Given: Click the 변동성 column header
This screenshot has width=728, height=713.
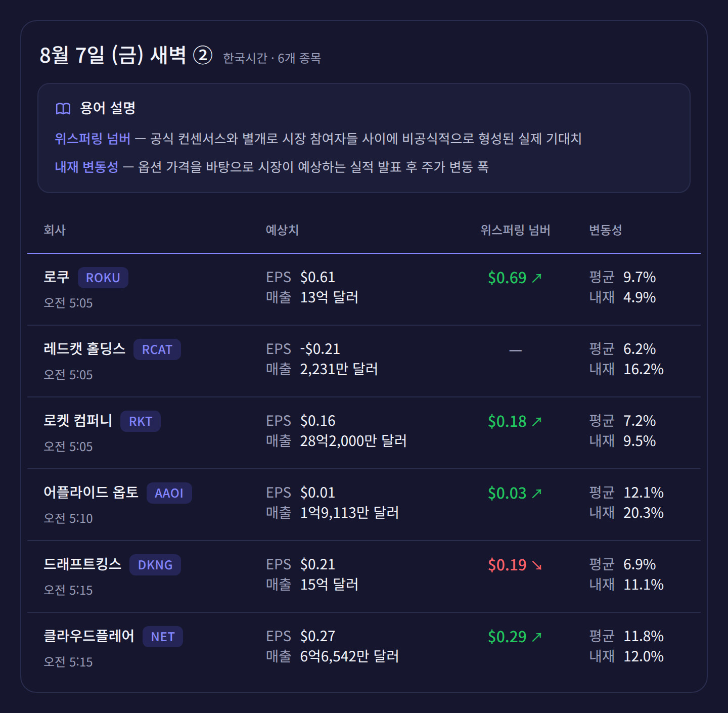Looking at the screenshot, I should click(x=605, y=230).
